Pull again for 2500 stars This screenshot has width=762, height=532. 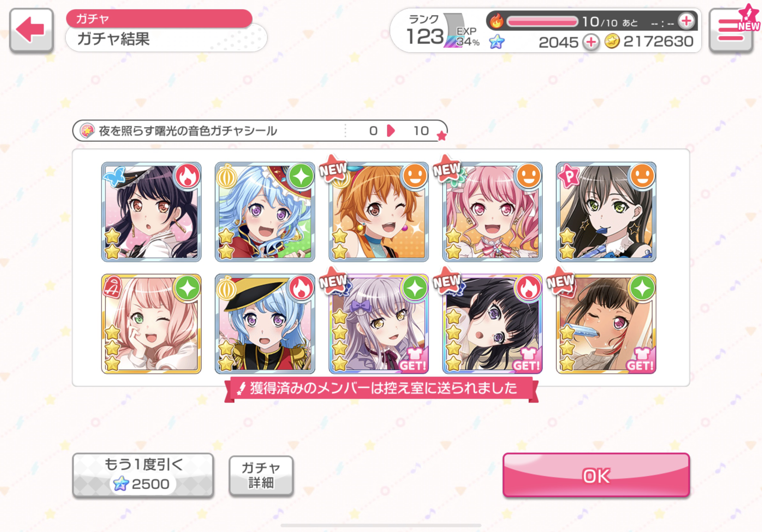point(143,475)
